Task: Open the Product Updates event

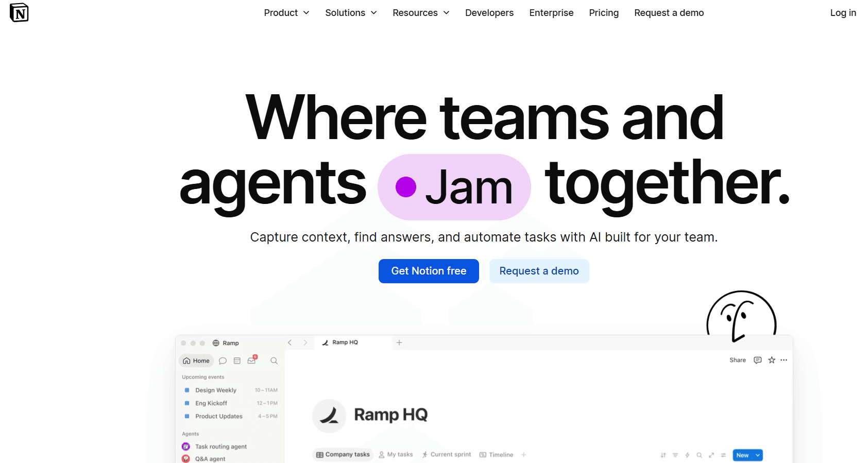Action: (x=219, y=416)
